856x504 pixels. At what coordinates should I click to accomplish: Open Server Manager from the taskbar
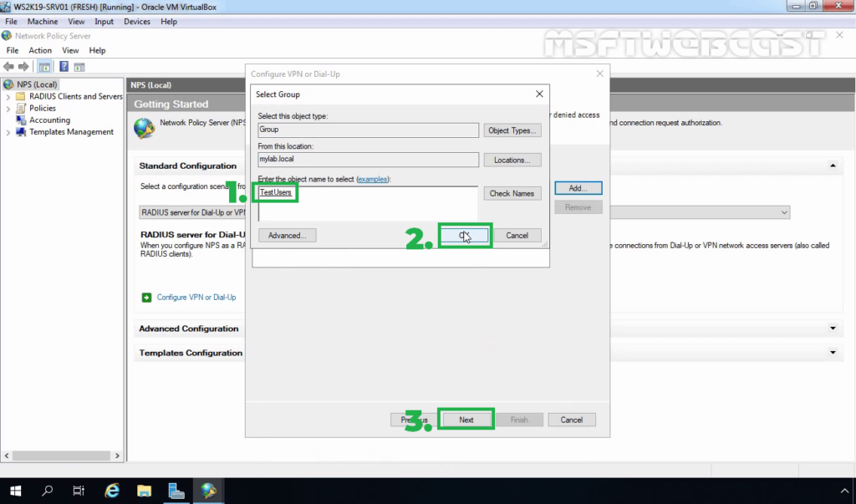176,491
